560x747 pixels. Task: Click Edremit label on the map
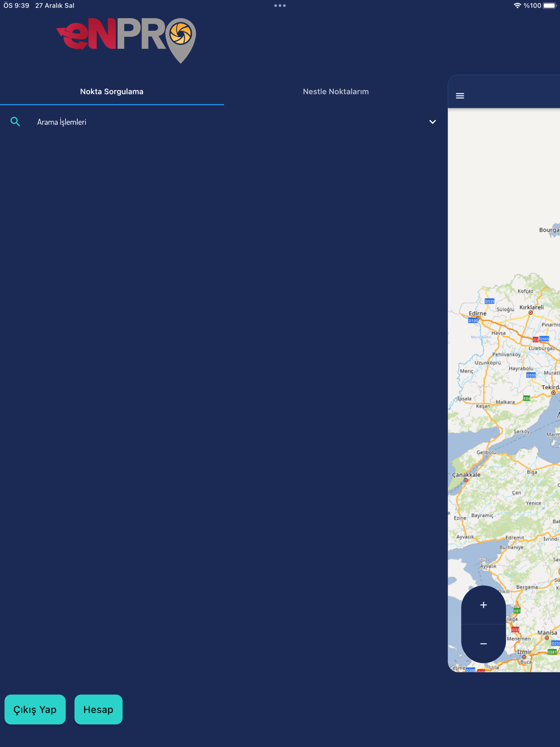pyautogui.click(x=514, y=538)
